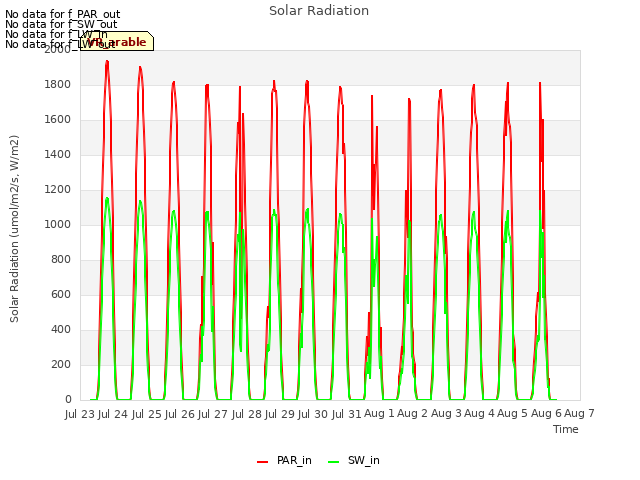The image size is (640, 480).
Task: Click the Jul 25 x-axis date label
Action: pos(146,414)
